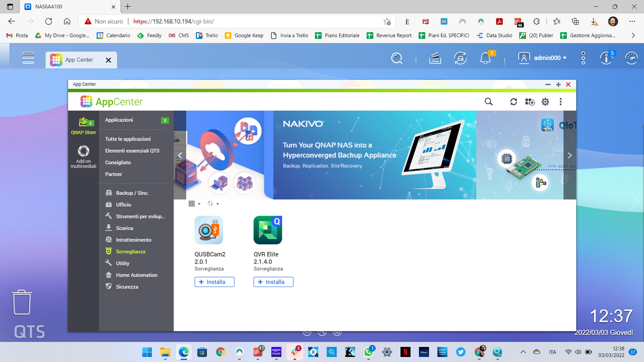The height and width of the screenshot is (362, 644).
Task: Install QVR Elite app
Action: (273, 282)
